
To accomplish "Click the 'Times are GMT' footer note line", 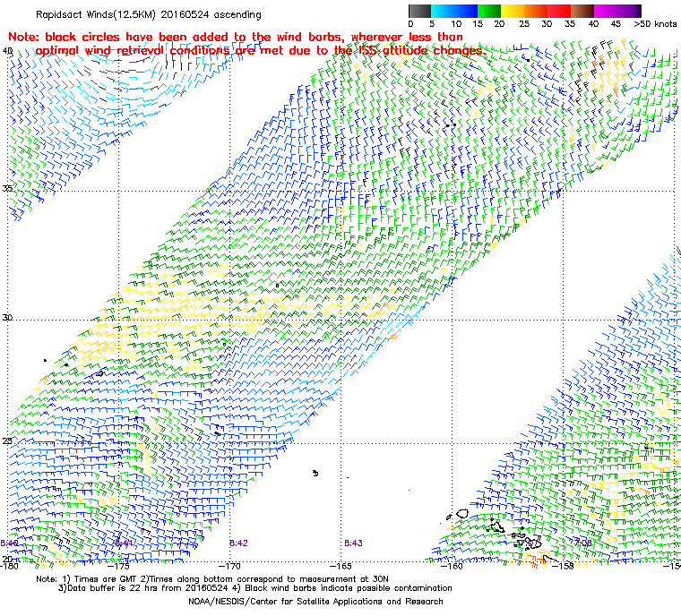I will (212, 579).
